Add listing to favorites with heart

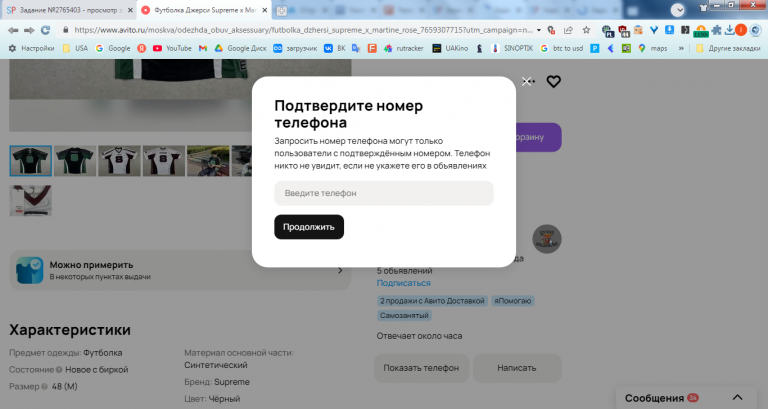553,81
